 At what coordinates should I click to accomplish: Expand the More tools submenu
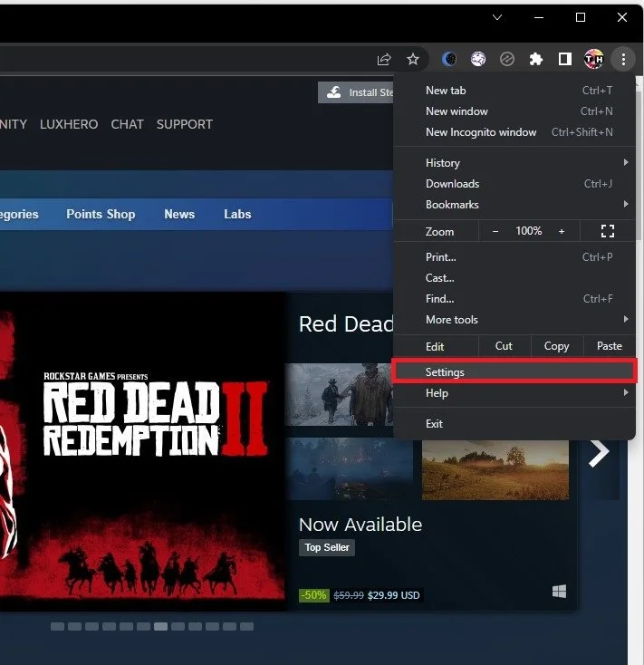click(514, 319)
